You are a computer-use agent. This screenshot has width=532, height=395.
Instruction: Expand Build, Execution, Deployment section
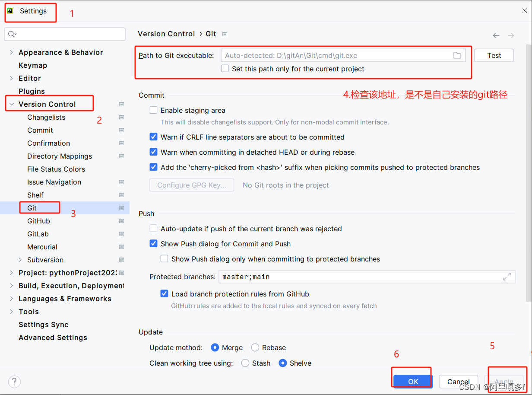[x=11, y=286]
